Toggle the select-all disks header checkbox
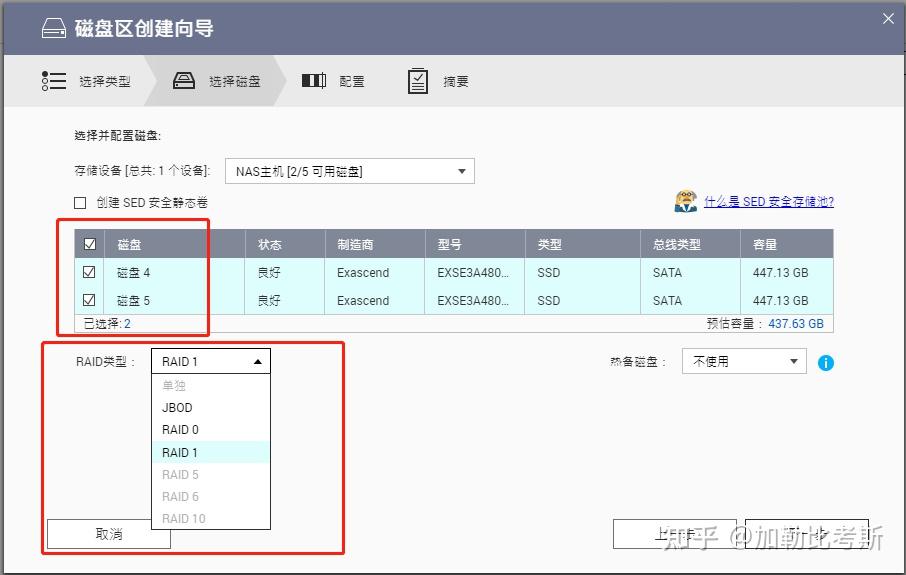Image resolution: width=906 pixels, height=575 pixels. point(90,244)
